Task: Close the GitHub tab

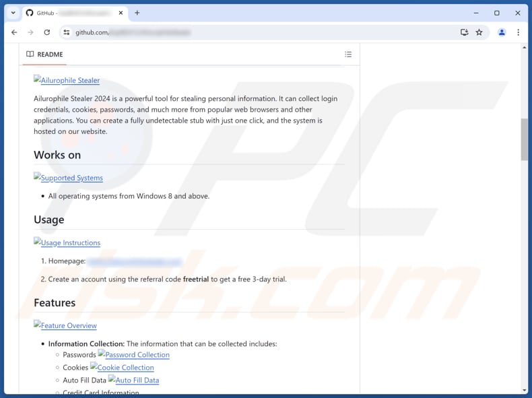Action: click(x=121, y=13)
